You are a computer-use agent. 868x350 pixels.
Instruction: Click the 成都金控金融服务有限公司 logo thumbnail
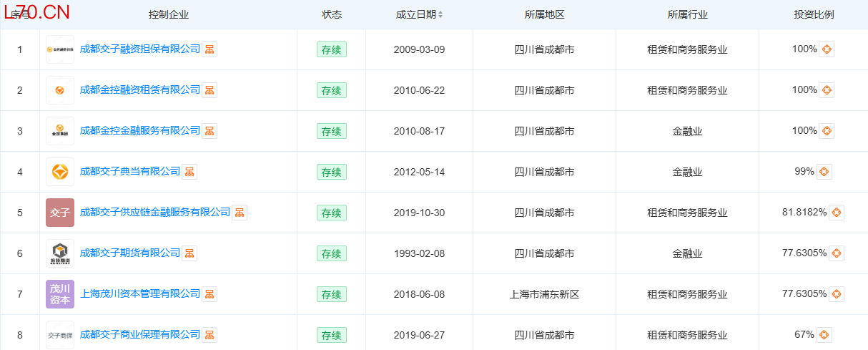pos(60,131)
